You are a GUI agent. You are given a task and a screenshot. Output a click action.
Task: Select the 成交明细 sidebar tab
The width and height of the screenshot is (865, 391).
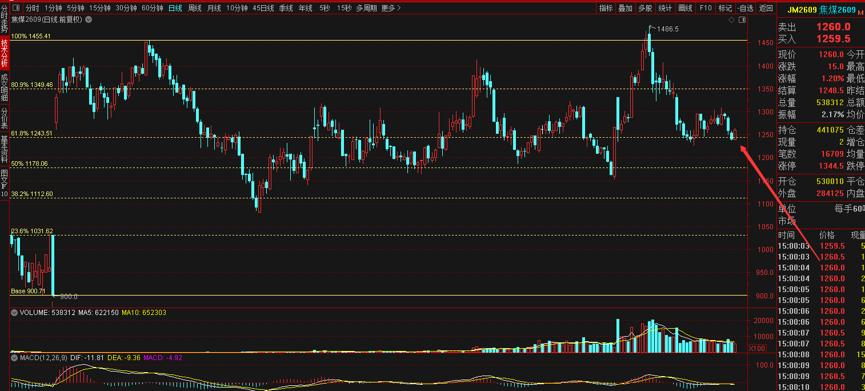(x=4, y=87)
